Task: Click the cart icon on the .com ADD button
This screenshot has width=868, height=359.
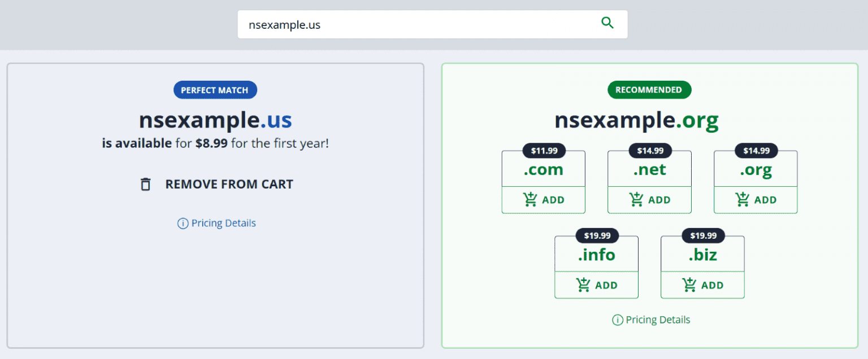Action: [x=530, y=199]
